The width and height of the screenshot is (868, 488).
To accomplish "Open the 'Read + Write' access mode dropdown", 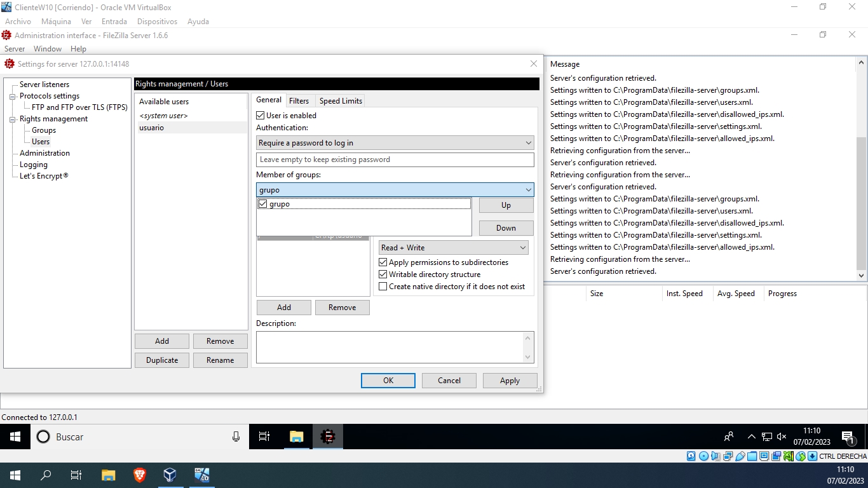I will pos(454,248).
